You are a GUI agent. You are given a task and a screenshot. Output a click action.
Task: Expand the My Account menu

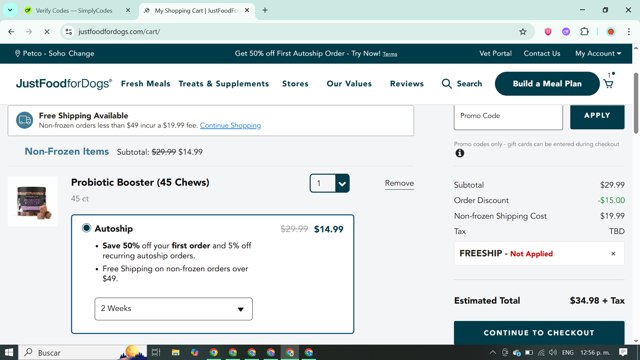pos(598,53)
